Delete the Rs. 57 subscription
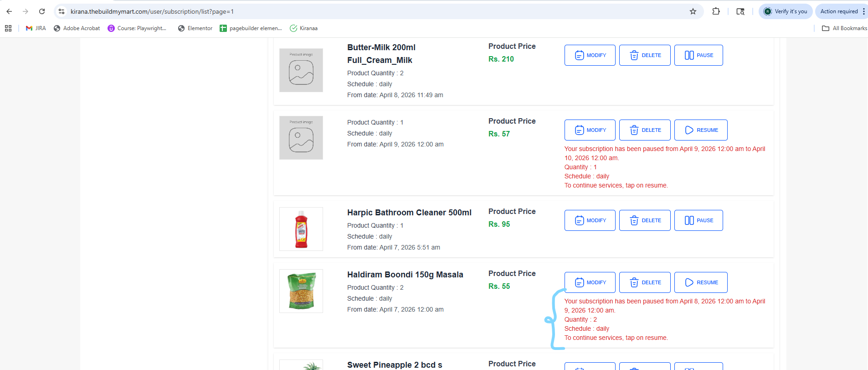This screenshot has height=370, width=868. [x=645, y=130]
